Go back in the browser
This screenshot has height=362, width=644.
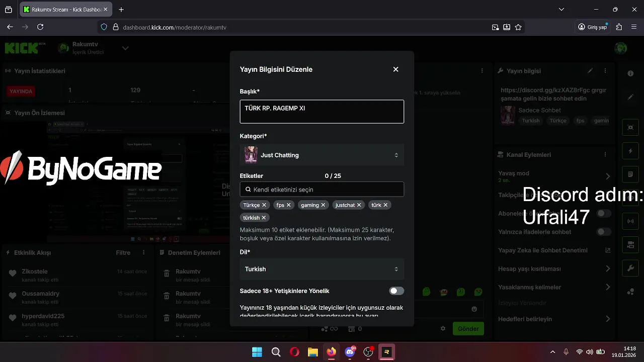[10, 27]
